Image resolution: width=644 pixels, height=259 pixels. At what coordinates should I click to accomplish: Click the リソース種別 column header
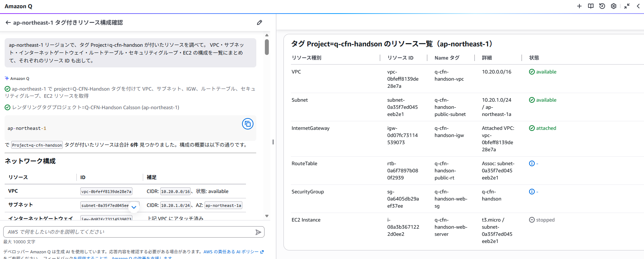tap(306, 58)
